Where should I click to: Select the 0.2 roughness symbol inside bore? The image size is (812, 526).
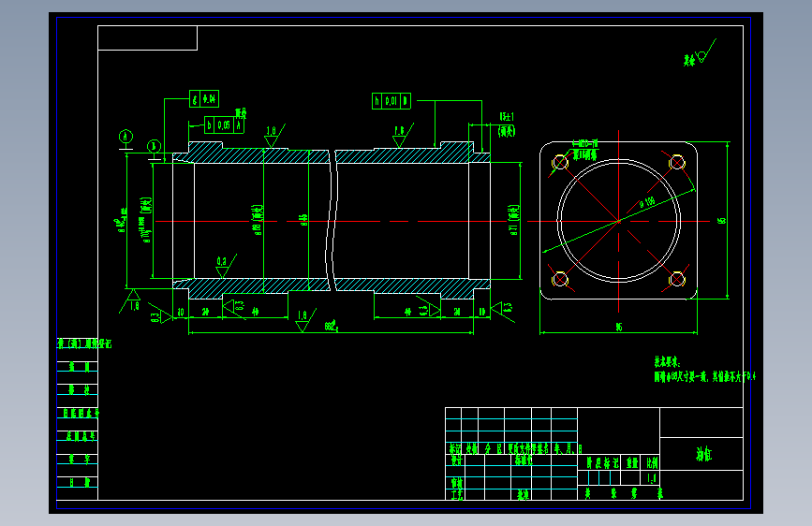click(226, 266)
